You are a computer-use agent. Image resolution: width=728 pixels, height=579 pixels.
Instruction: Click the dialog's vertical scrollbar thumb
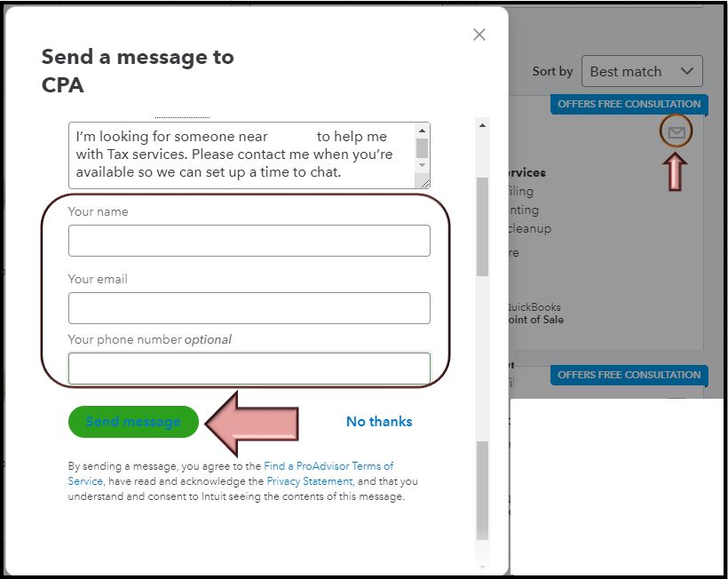pyautogui.click(x=482, y=226)
